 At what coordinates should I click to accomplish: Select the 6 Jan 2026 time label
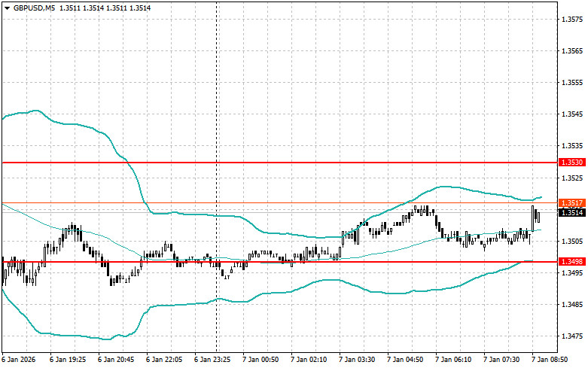point(18,360)
